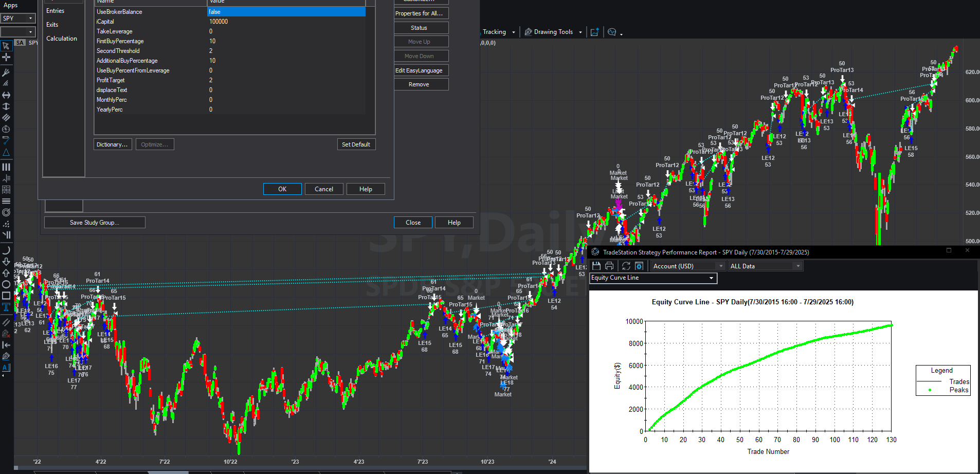Click Cancel in the properties dialog
This screenshot has height=474, width=980.
324,189
